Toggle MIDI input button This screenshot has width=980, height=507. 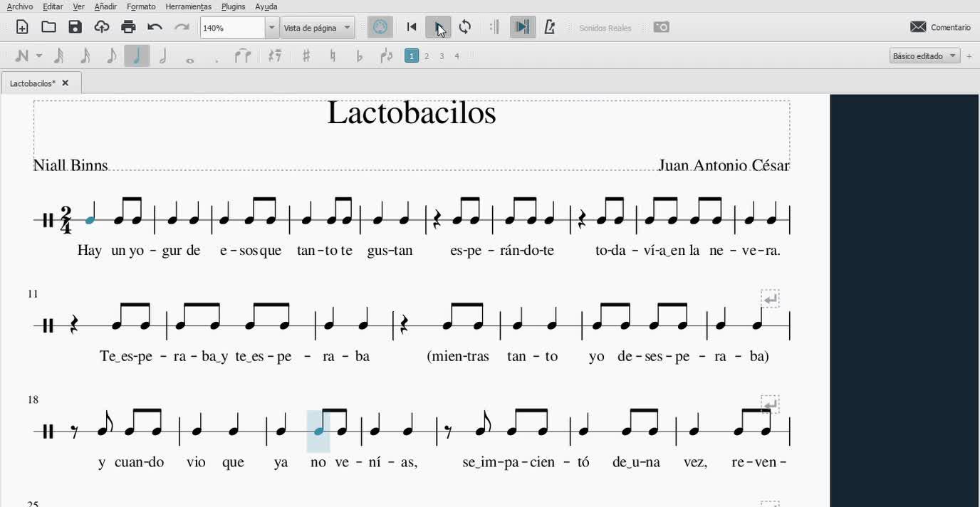[x=380, y=27]
